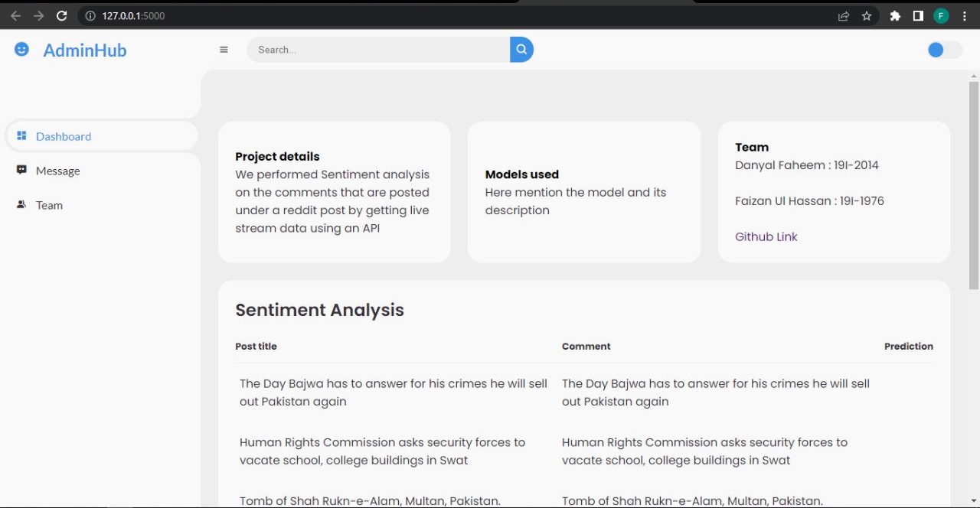Click the share icon in browser toolbar
This screenshot has width=980, height=508.
[843, 15]
